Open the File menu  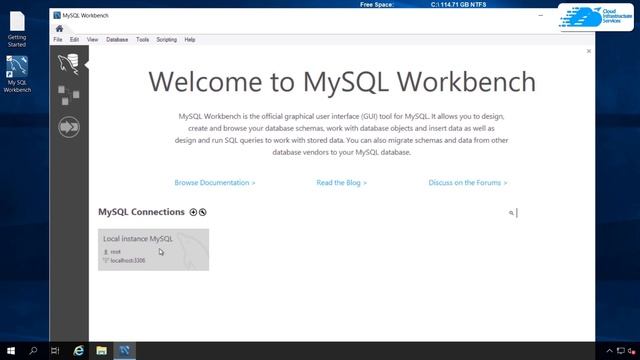pos(58,40)
